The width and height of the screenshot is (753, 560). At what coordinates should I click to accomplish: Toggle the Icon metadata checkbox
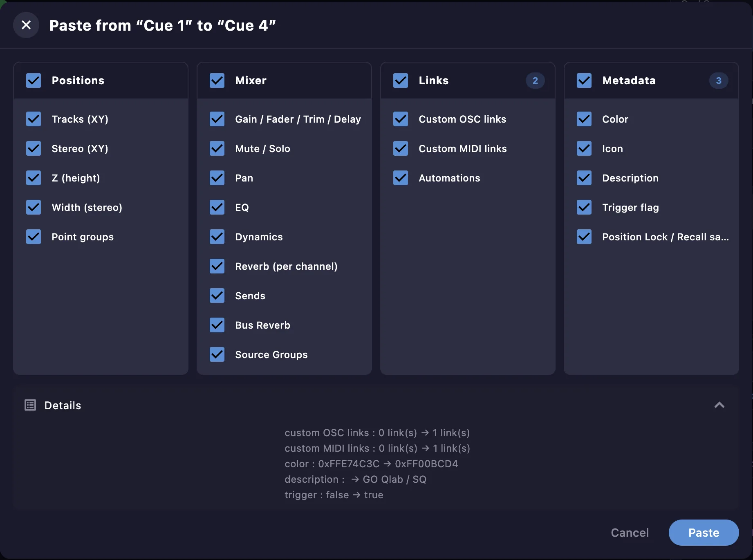coord(584,148)
